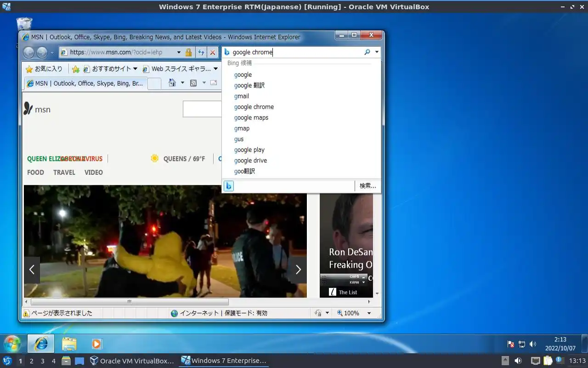The image size is (588, 368).
Task: Click the read mail icon
Action: [214, 83]
